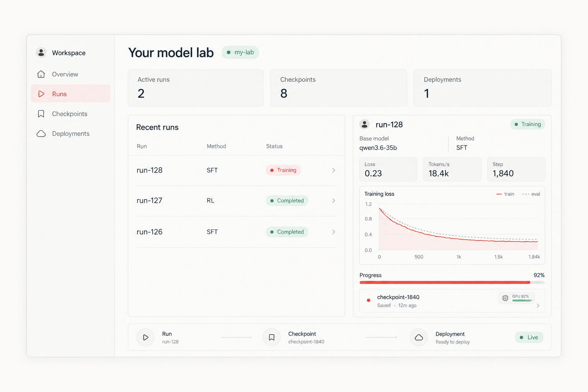Expand the run-127 row chevron
Image resolution: width=588 pixels, height=392 pixels.
tap(334, 201)
